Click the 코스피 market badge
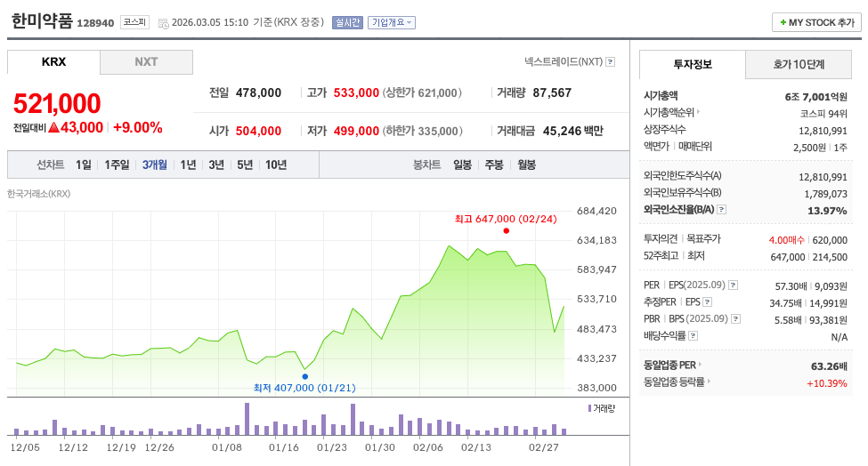This screenshot has width=868, height=466. tap(134, 22)
